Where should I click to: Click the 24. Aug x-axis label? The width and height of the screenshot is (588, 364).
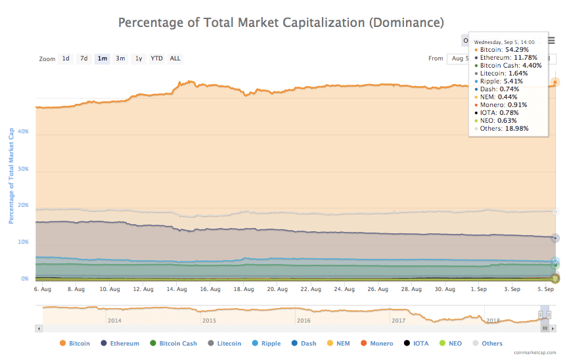pos(344,289)
